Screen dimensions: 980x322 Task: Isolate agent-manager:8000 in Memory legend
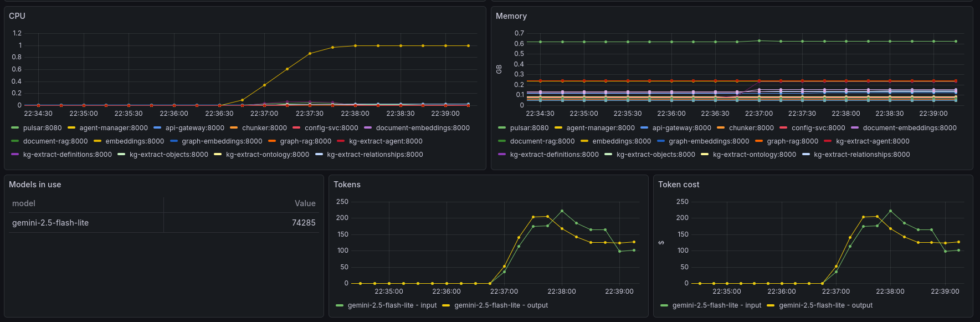click(x=601, y=128)
